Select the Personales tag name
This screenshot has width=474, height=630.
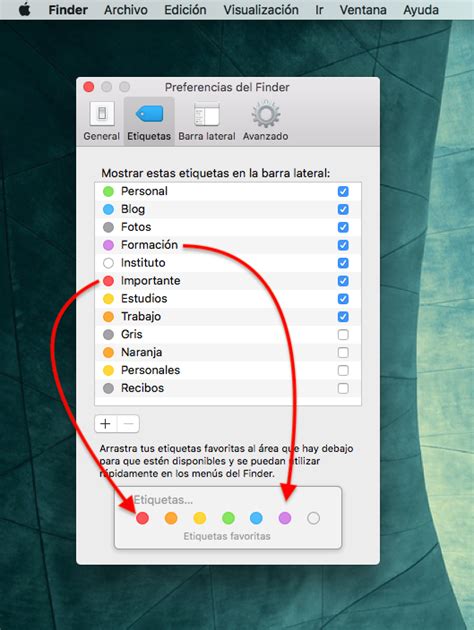[151, 370]
